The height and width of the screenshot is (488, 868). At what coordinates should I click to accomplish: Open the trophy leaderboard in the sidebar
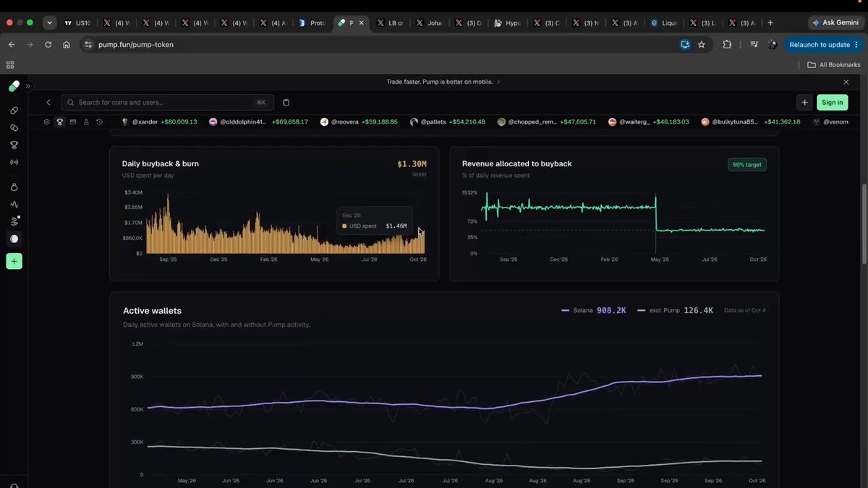14,145
